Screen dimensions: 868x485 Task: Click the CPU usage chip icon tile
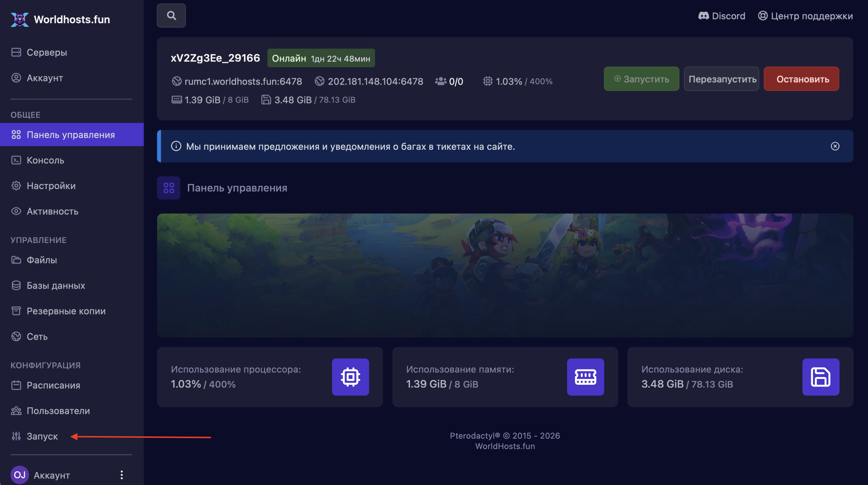(x=350, y=377)
